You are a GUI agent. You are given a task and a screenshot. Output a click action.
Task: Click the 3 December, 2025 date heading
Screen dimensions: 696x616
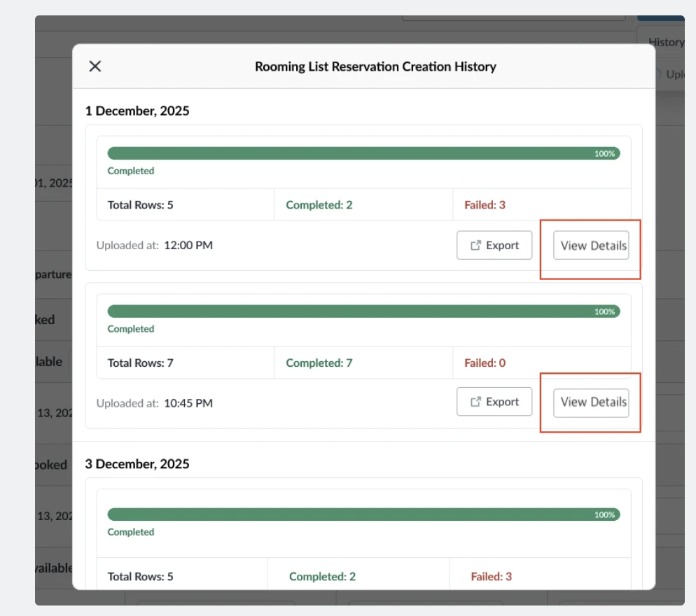(x=137, y=464)
